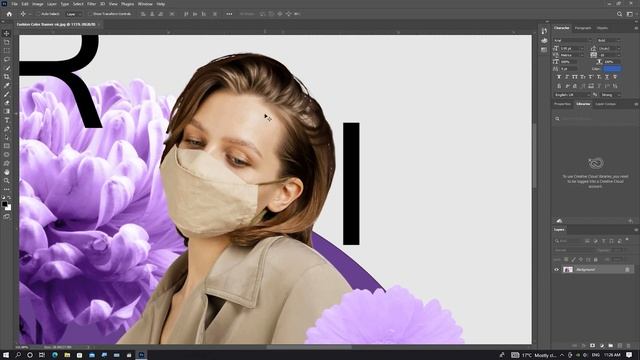The width and height of the screenshot is (640, 360).
Task: Click the Strikethrough button in Character panel
Action: tap(615, 77)
